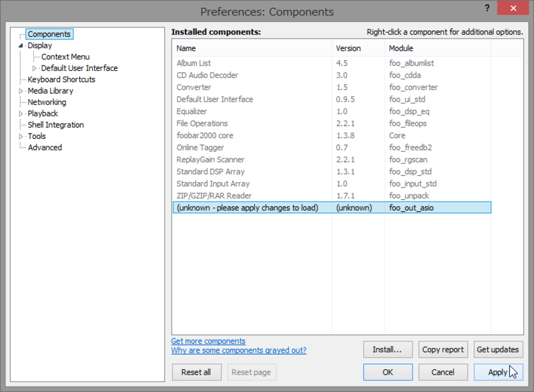The image size is (534, 392).
Task: Click the foo_freedb2 module cell
Action: pos(411,148)
